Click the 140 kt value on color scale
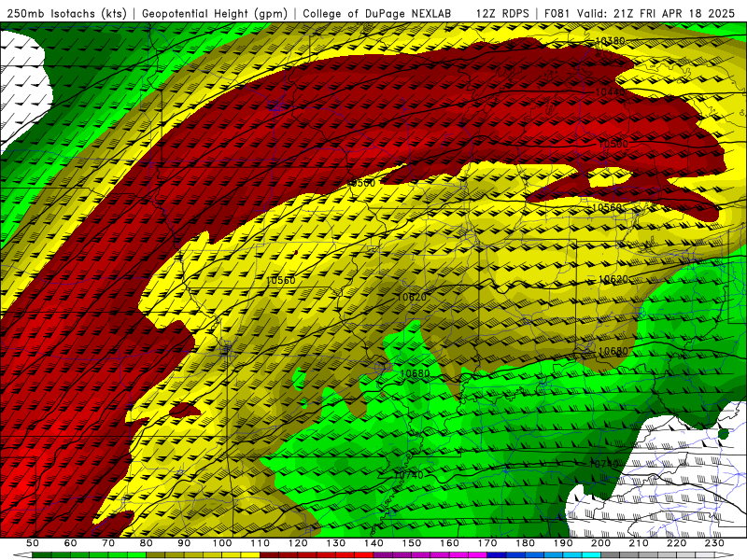Image resolution: width=747 pixels, height=560 pixels. point(374,543)
